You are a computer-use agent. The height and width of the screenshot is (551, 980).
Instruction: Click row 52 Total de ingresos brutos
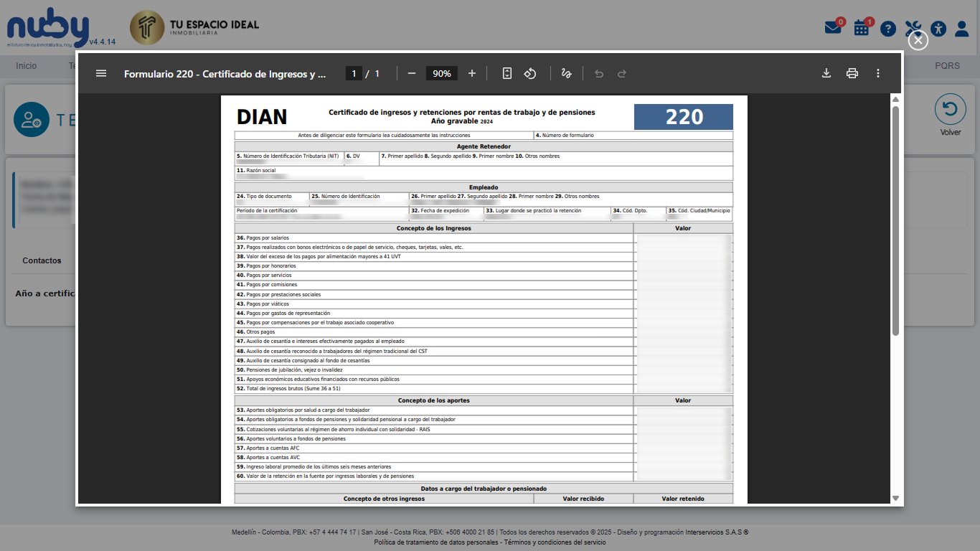434,388
